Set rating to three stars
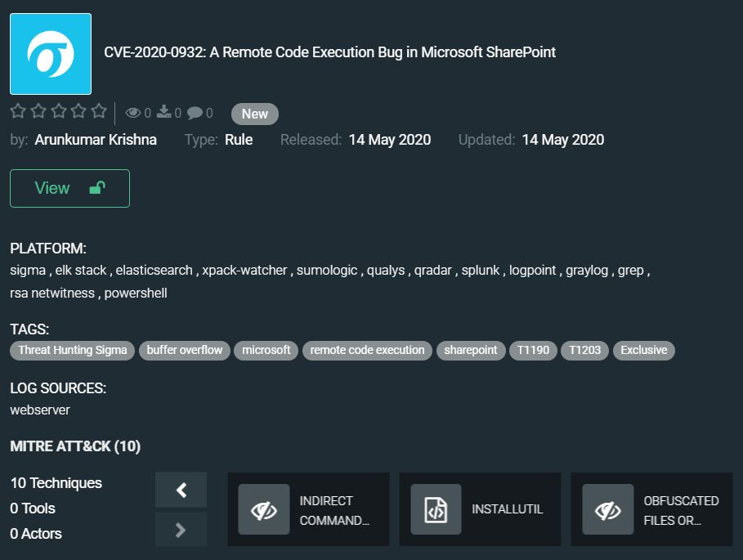Image resolution: width=743 pixels, height=560 pixels. pos(58,111)
